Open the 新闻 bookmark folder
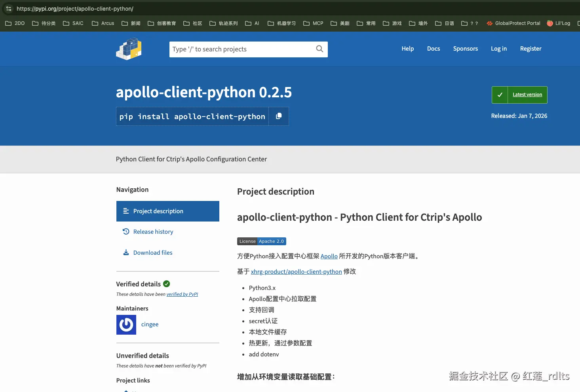Viewport: 580px width, 392px height. click(x=131, y=23)
